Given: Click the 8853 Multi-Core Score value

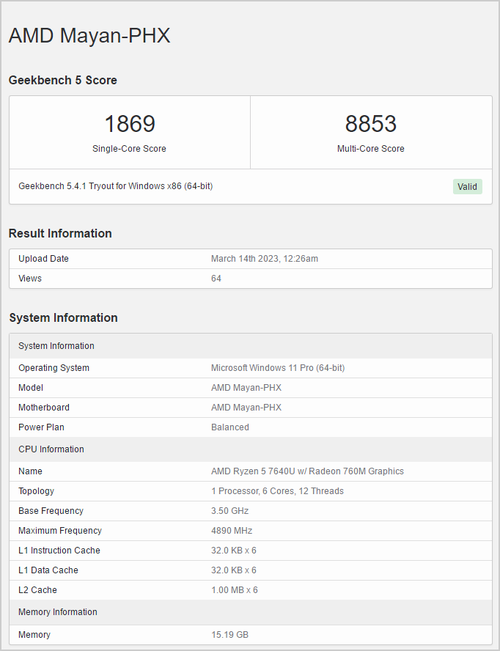Looking at the screenshot, I should [x=370, y=124].
